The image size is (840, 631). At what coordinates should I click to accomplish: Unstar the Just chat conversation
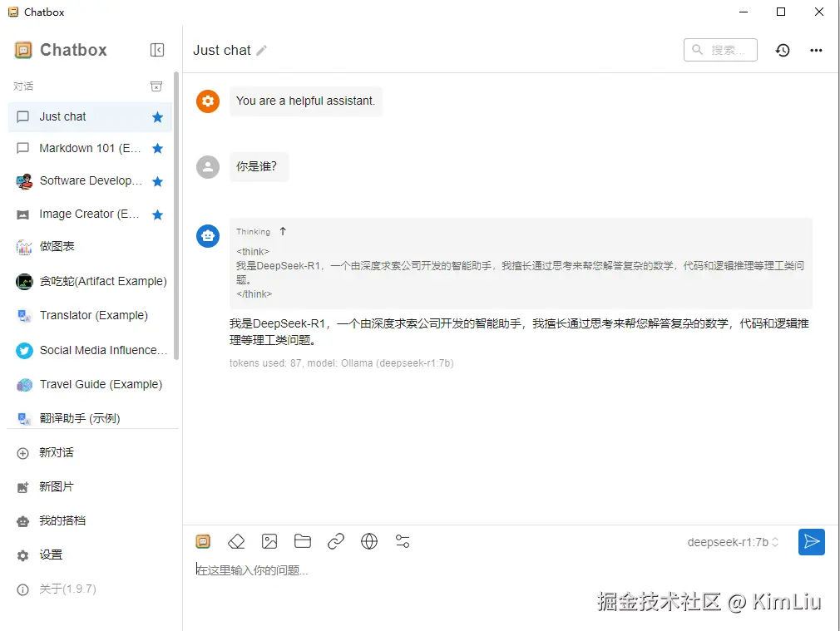(157, 117)
